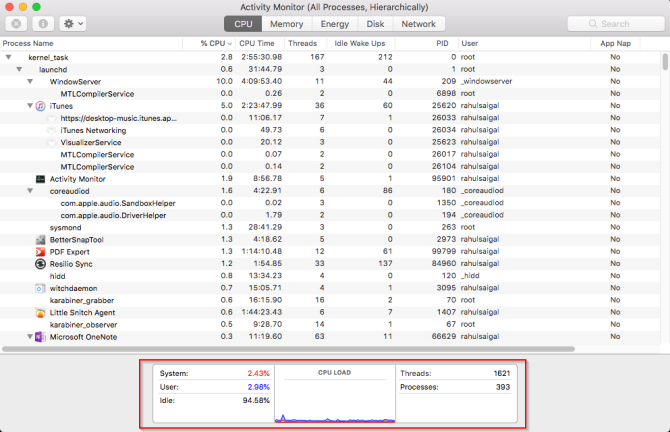Select com.apple.audio.SandboxHelper row

point(330,203)
